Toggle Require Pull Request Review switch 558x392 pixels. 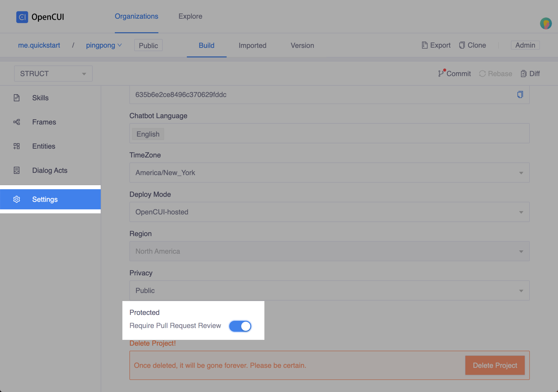(x=240, y=326)
